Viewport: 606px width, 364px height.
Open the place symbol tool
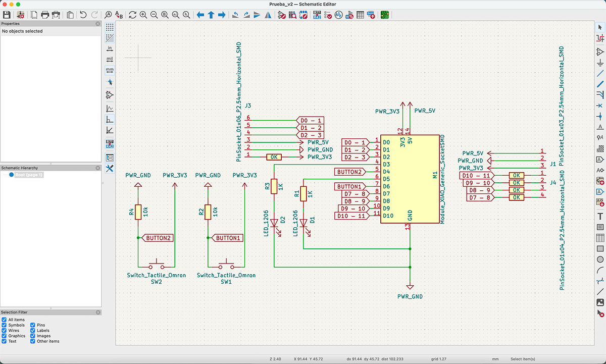pyautogui.click(x=600, y=51)
